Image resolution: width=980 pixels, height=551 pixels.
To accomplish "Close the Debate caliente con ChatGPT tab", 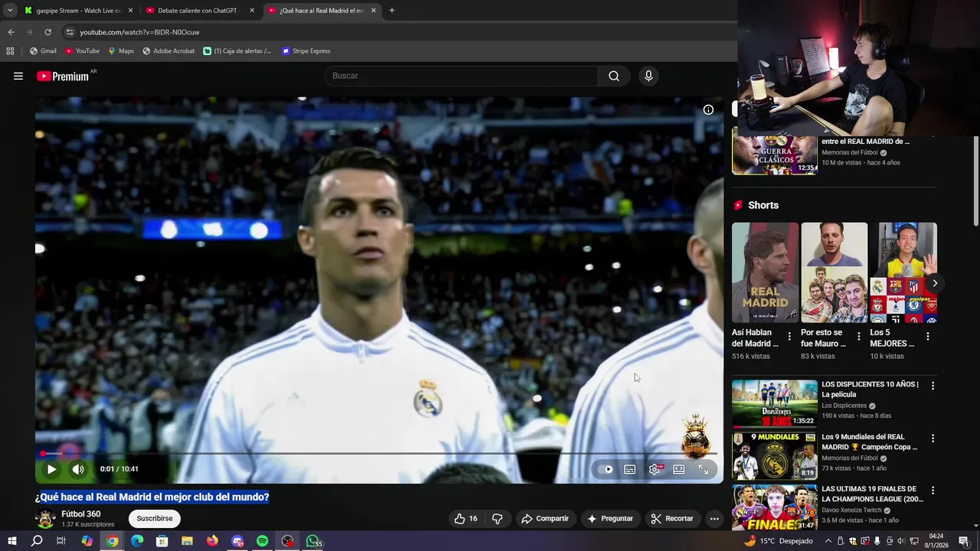I will [x=252, y=11].
